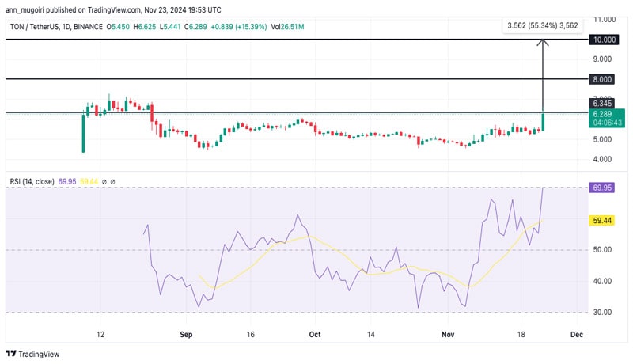Select the 8.000 horizontal line price label
This screenshot has width=633, height=364.
[x=602, y=79]
